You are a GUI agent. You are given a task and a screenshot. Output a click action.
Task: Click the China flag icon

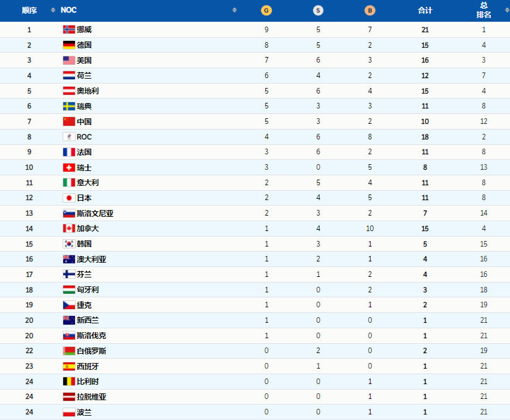click(69, 121)
